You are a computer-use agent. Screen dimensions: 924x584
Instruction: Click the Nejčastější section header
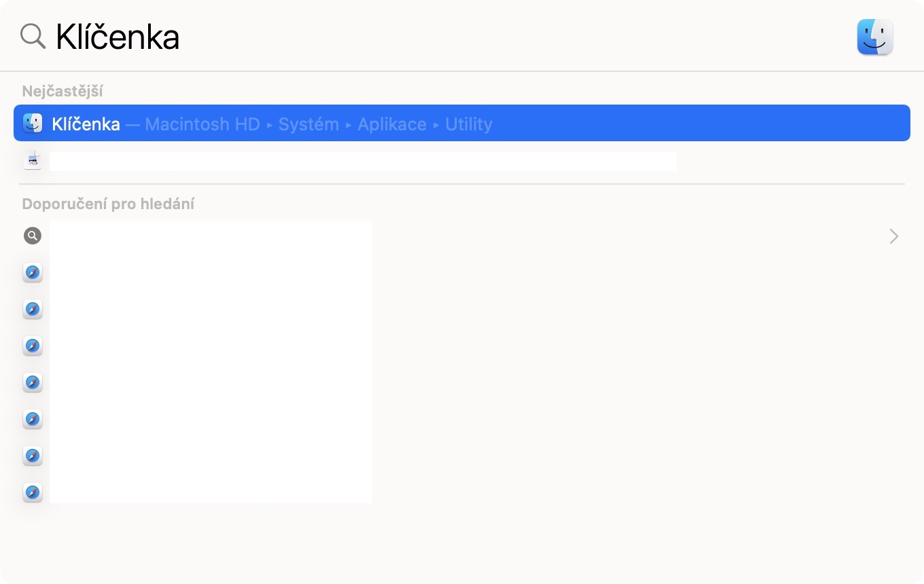click(x=63, y=91)
